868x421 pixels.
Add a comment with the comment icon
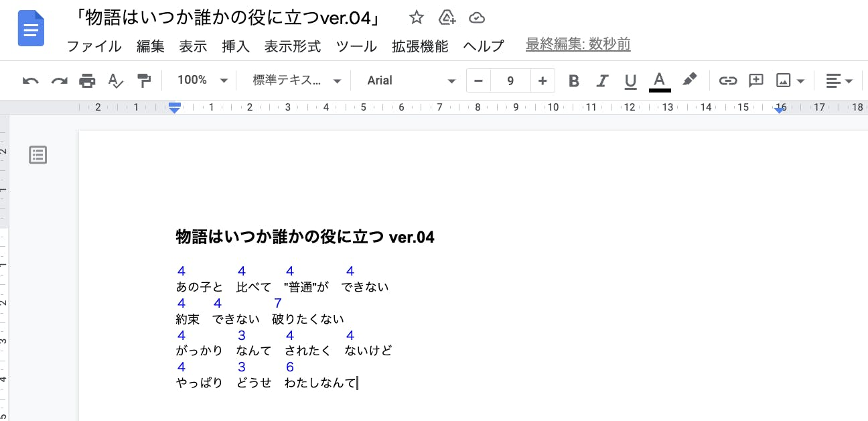[x=755, y=81]
